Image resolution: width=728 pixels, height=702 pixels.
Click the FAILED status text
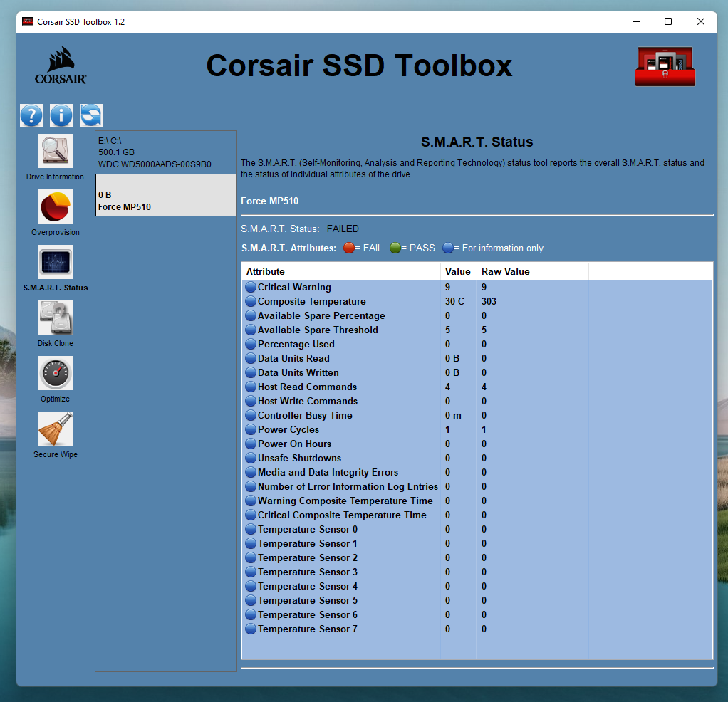[x=343, y=229]
